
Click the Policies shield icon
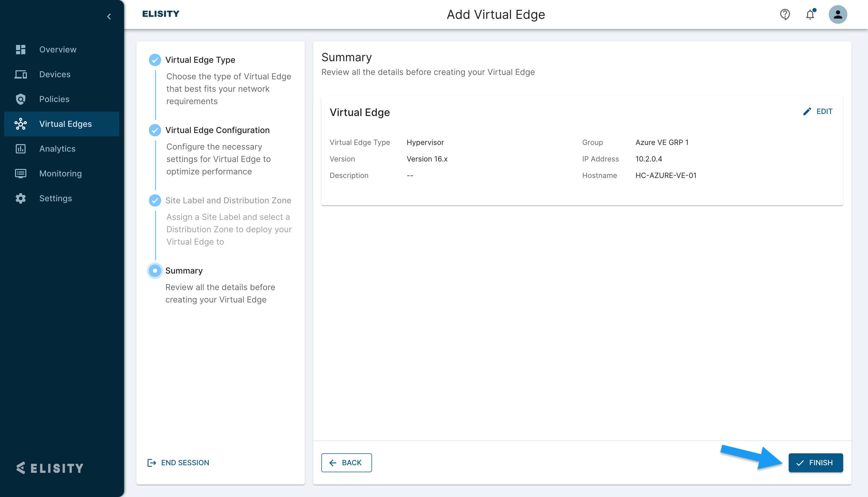tap(20, 99)
